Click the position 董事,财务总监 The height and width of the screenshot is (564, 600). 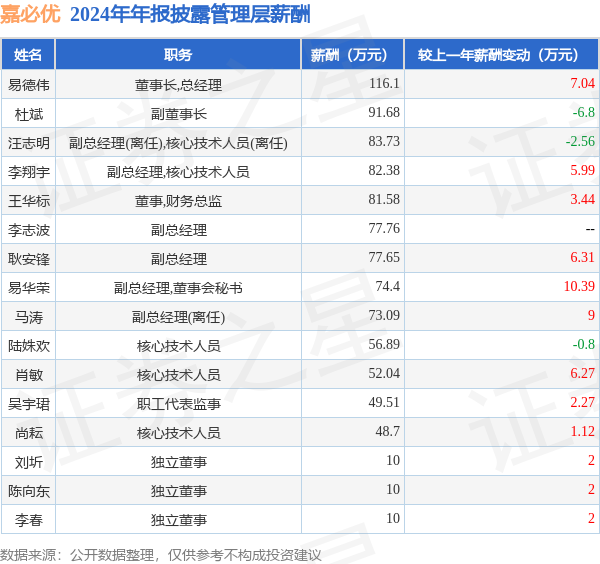click(x=178, y=201)
